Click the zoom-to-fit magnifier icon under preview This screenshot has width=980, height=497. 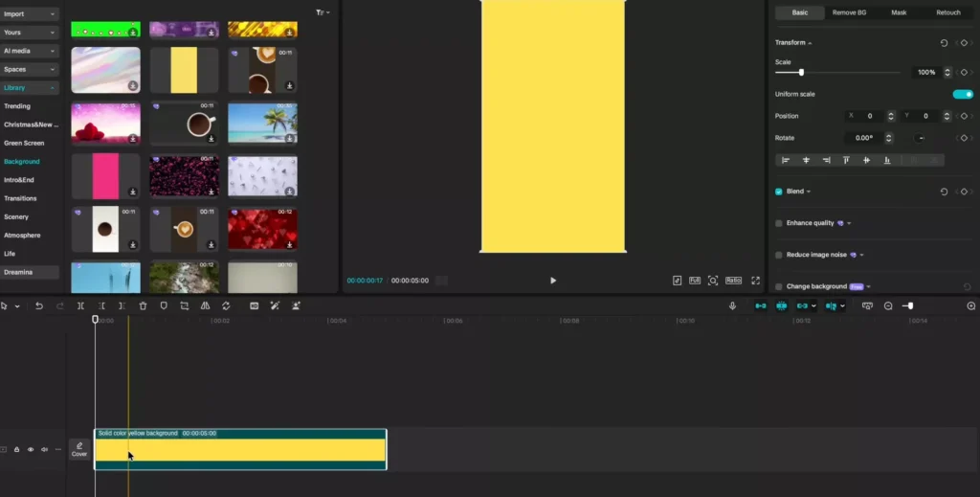click(712, 281)
